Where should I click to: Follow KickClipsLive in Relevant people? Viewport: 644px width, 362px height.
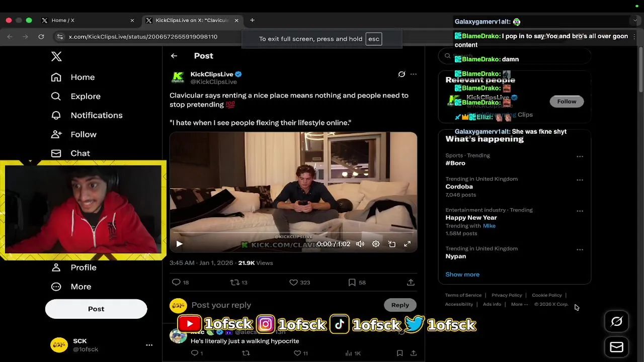coord(567,102)
